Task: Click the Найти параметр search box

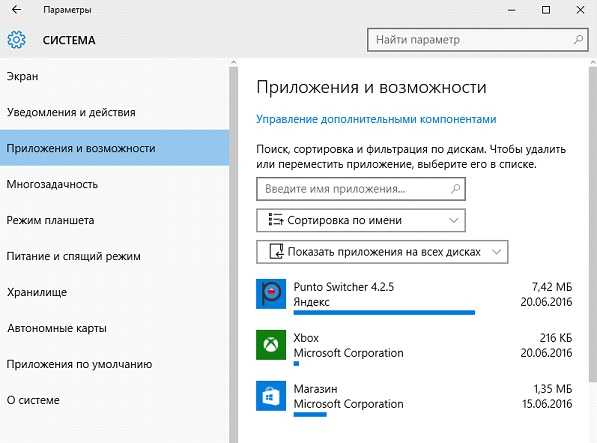Action: (x=478, y=40)
